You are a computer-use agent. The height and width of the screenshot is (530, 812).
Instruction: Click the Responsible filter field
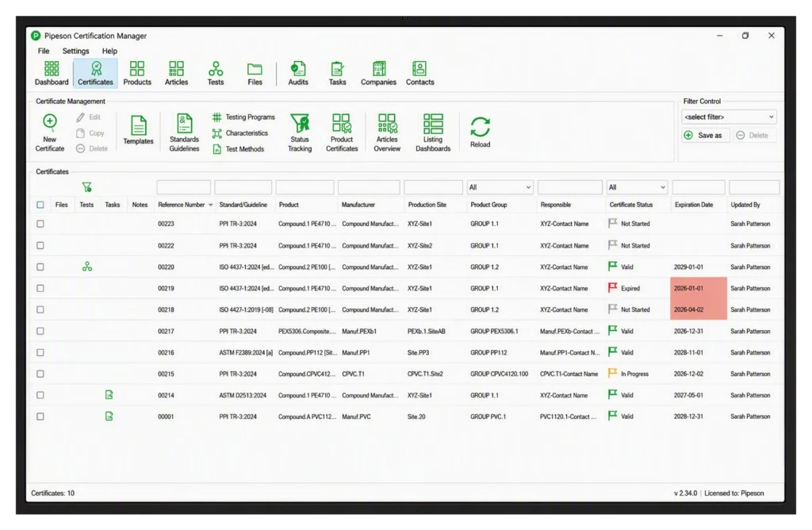point(569,187)
